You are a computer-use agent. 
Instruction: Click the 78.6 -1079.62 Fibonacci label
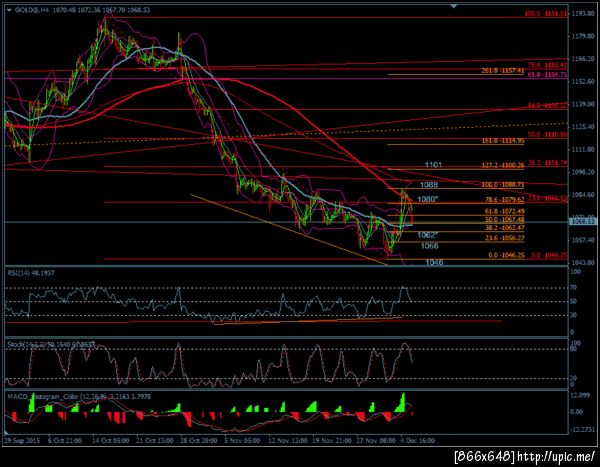(x=504, y=200)
